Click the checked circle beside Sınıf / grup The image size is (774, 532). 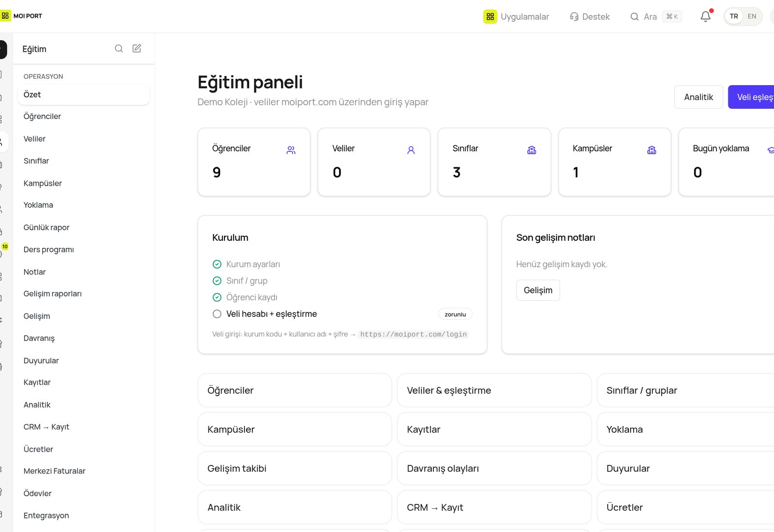click(x=217, y=281)
